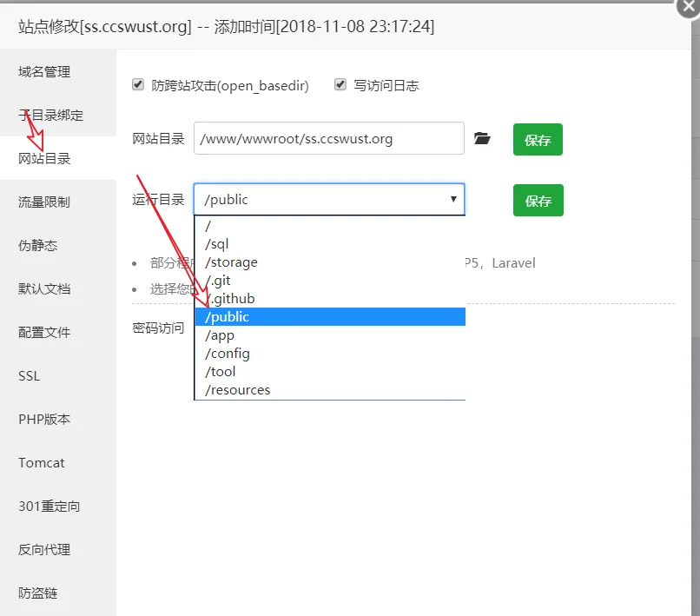Pick /.git from the dropdown list
The width and height of the screenshot is (700, 616).
point(330,281)
